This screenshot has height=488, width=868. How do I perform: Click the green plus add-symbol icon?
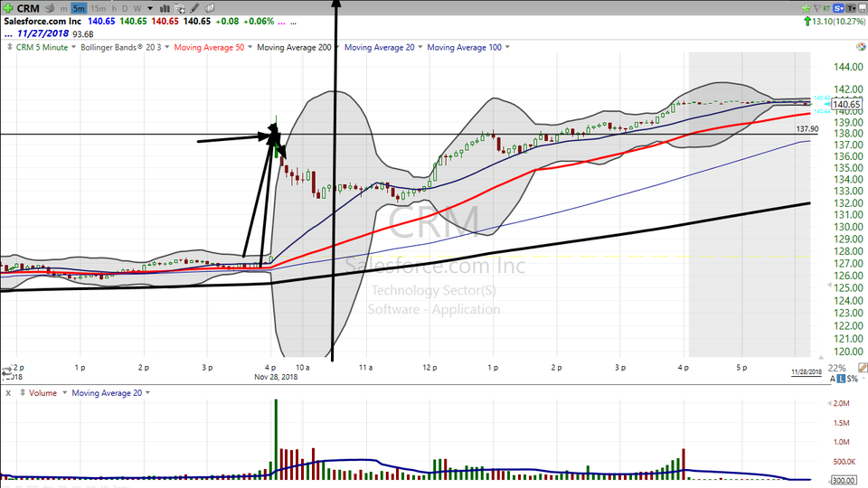[x=7, y=8]
